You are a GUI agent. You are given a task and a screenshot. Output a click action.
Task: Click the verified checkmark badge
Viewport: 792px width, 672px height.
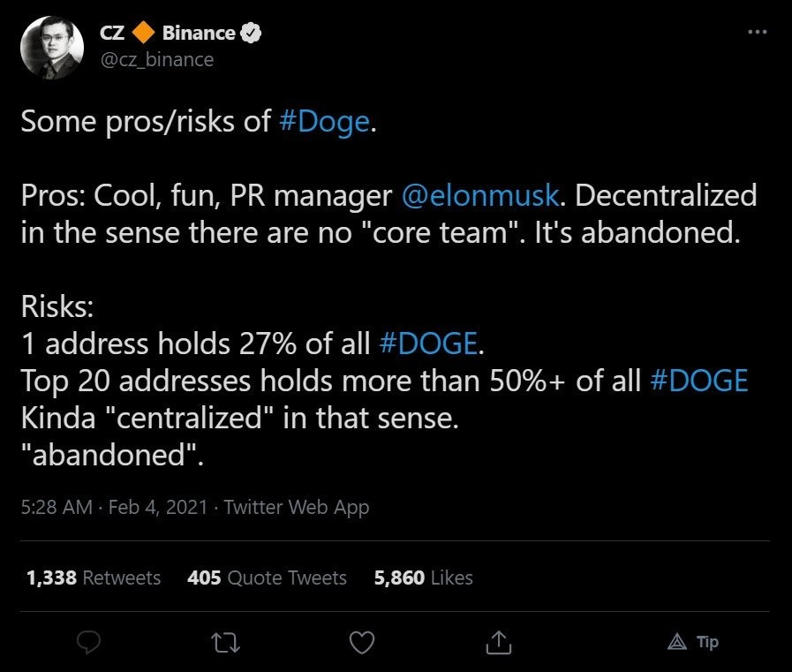(x=251, y=33)
